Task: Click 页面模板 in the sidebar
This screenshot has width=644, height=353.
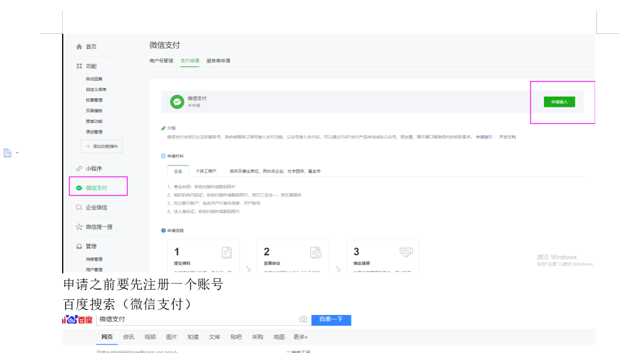Action: click(94, 111)
